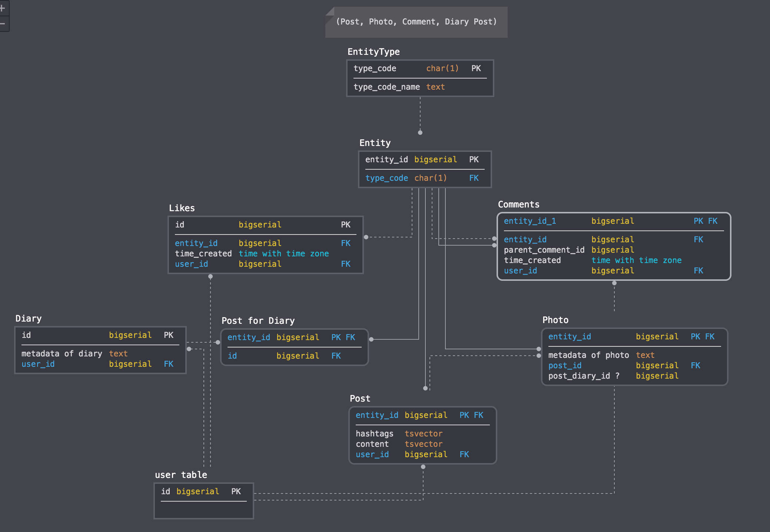Image resolution: width=770 pixels, height=532 pixels.
Task: Click id FK row in Post for Diary
Action: (294, 356)
